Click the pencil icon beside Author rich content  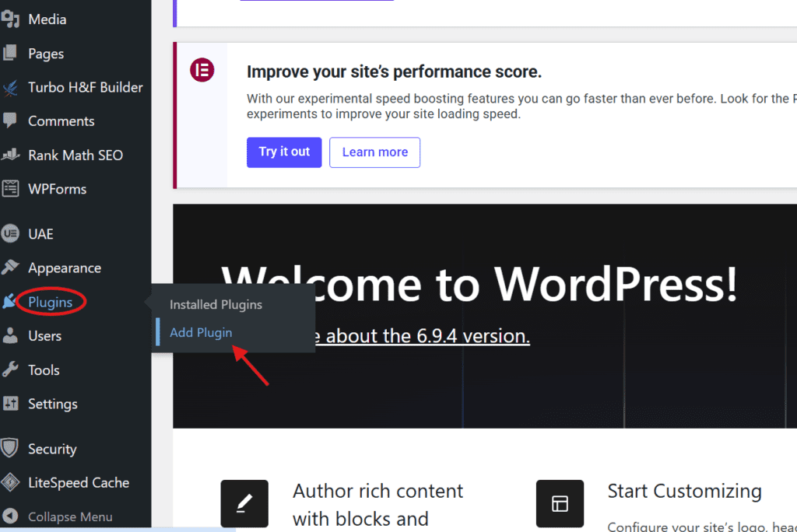click(244, 503)
